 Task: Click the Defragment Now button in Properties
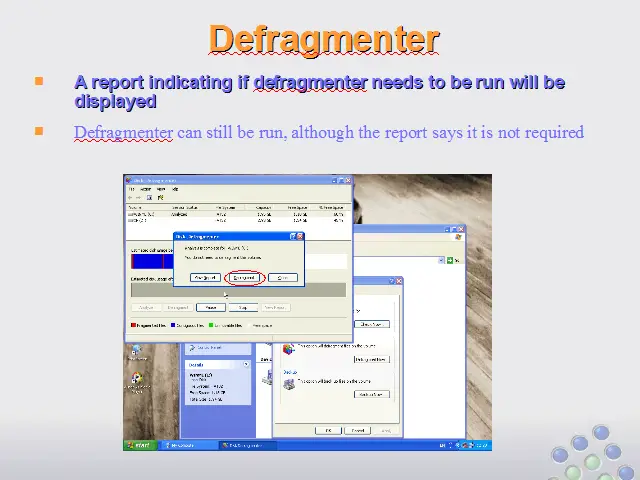pos(371,358)
